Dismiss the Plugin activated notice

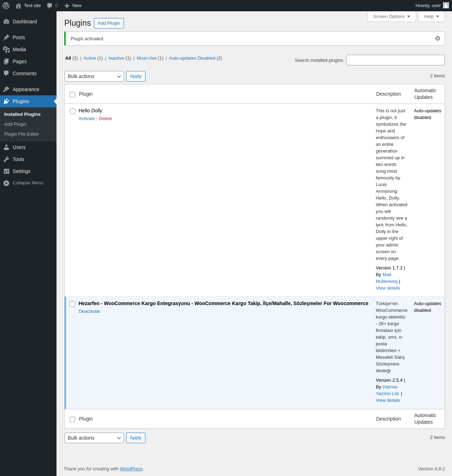[438, 38]
